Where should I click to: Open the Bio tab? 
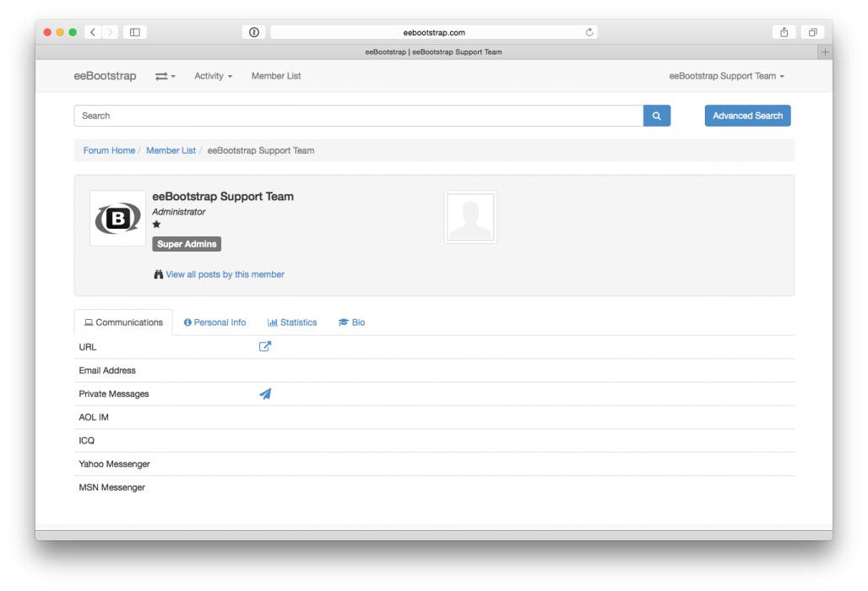point(351,322)
